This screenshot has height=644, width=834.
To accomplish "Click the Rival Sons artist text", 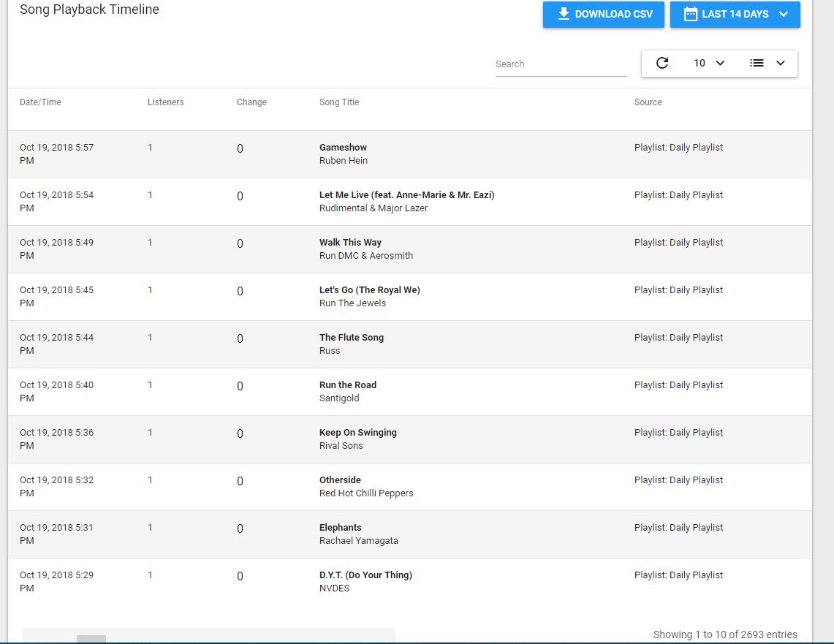I will 341,446.
